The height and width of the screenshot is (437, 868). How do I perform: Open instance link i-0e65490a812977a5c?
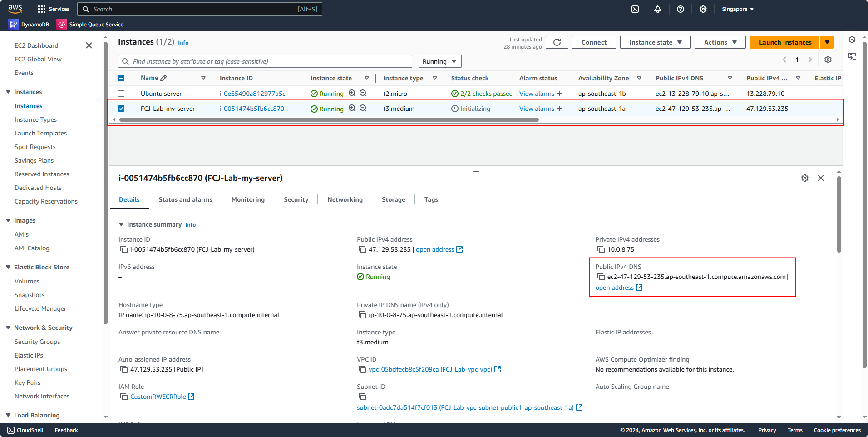252,94
